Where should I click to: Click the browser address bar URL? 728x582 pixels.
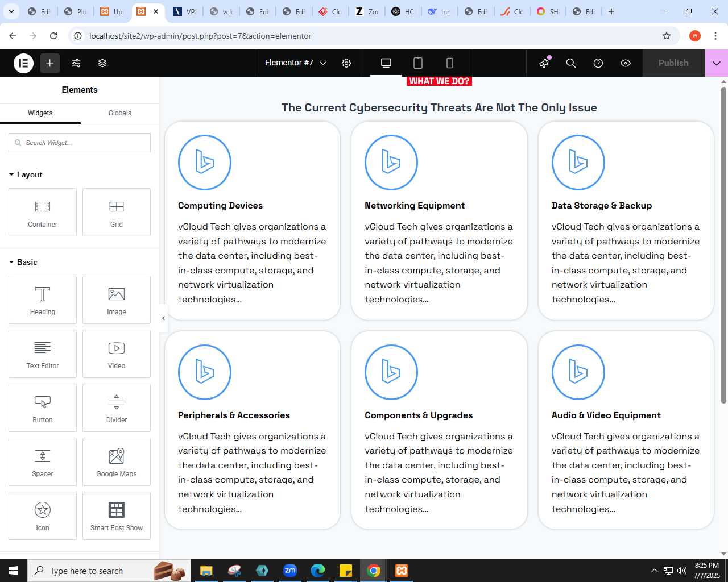[x=200, y=36]
